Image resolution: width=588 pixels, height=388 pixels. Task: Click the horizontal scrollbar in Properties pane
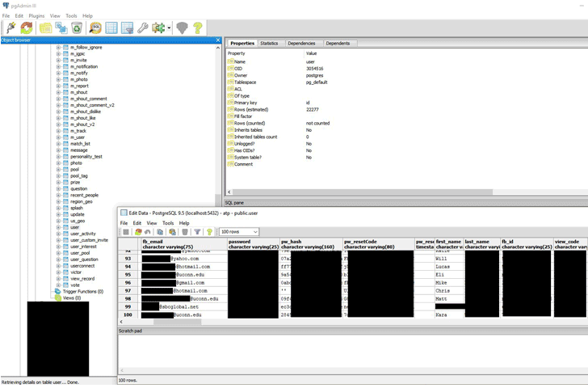(x=362, y=192)
